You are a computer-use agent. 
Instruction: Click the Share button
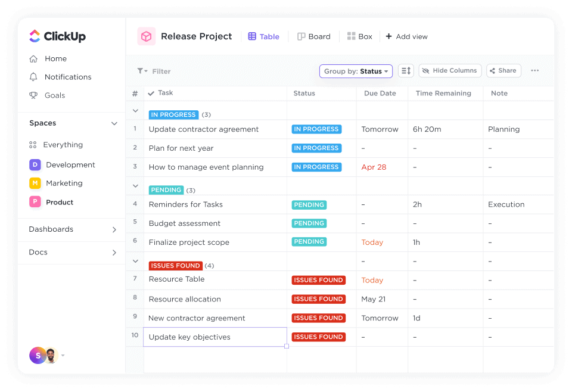tap(503, 71)
